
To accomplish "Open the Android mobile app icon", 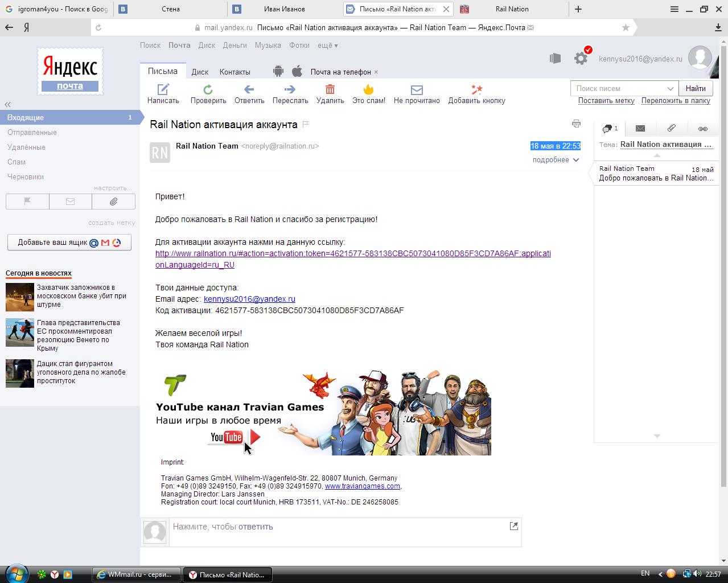I will click(278, 71).
